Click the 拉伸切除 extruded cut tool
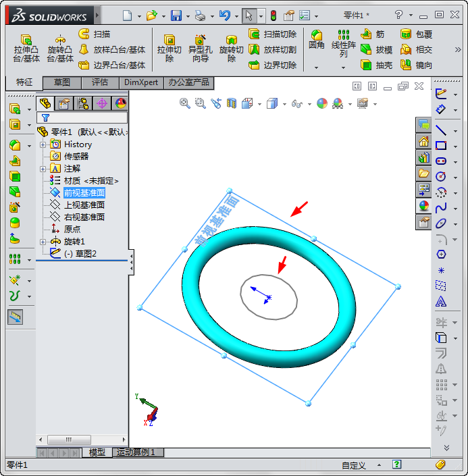The height and width of the screenshot is (476, 468). pos(170,48)
